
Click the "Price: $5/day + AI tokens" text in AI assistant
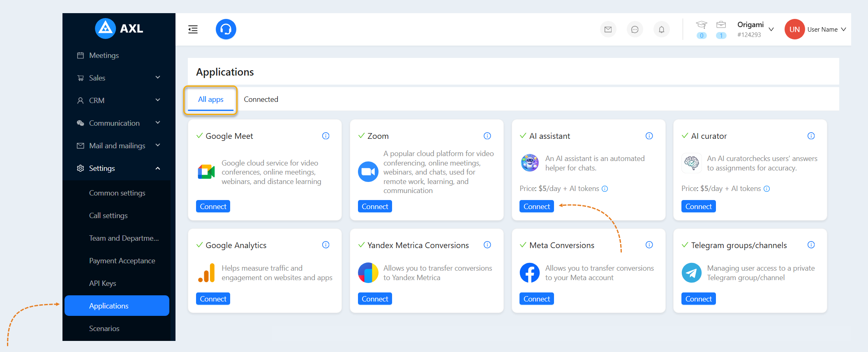[x=559, y=189]
